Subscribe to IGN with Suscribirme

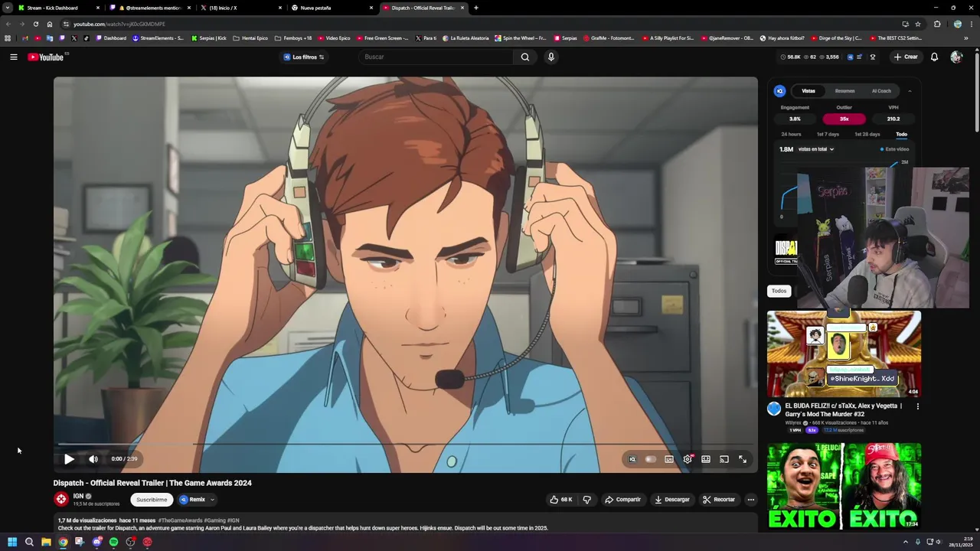[152, 500]
